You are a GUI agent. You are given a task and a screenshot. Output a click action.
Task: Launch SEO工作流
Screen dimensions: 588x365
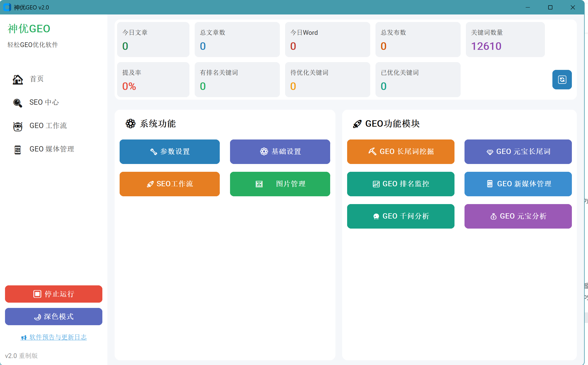tap(170, 184)
